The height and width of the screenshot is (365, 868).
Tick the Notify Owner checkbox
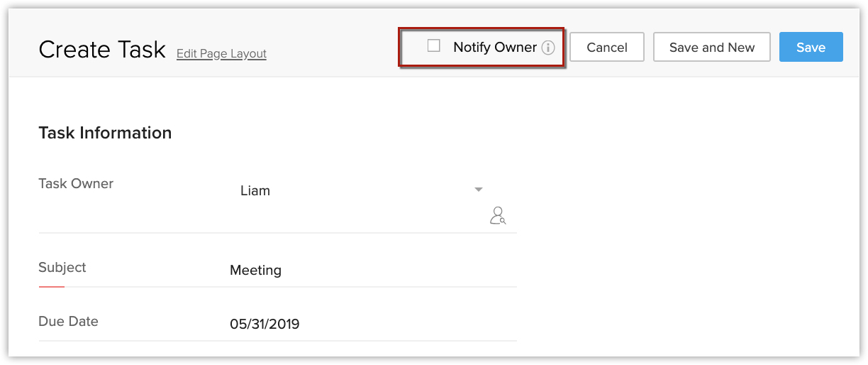coord(434,46)
